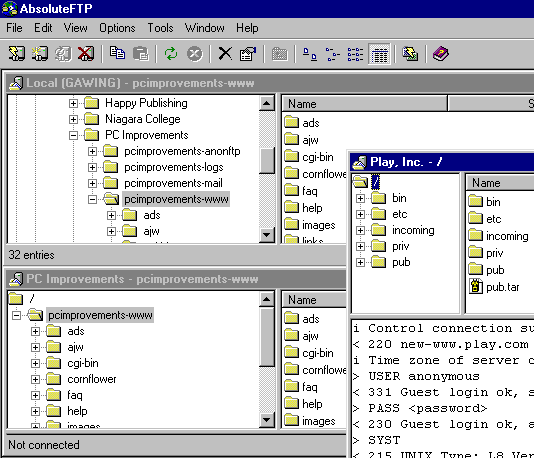The width and height of the screenshot is (534, 458).
Task: Expand pub node in Play, Inc. tree
Action: tap(360, 262)
